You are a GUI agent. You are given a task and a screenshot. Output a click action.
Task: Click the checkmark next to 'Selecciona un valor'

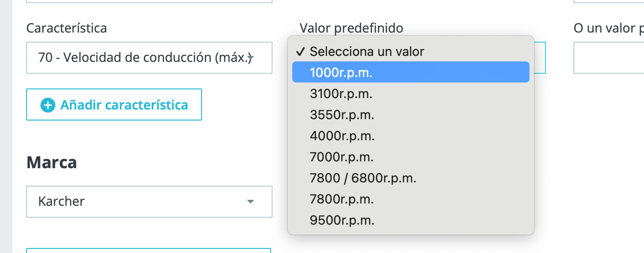(x=300, y=51)
